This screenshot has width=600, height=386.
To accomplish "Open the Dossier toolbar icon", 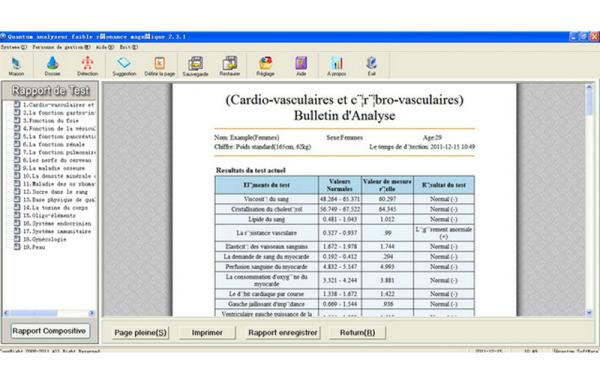I will tap(52, 66).
